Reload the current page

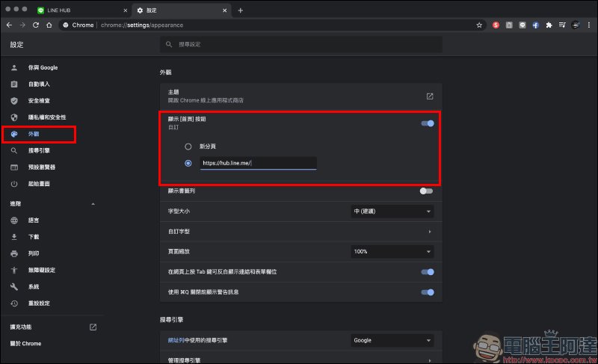pyautogui.click(x=36, y=25)
